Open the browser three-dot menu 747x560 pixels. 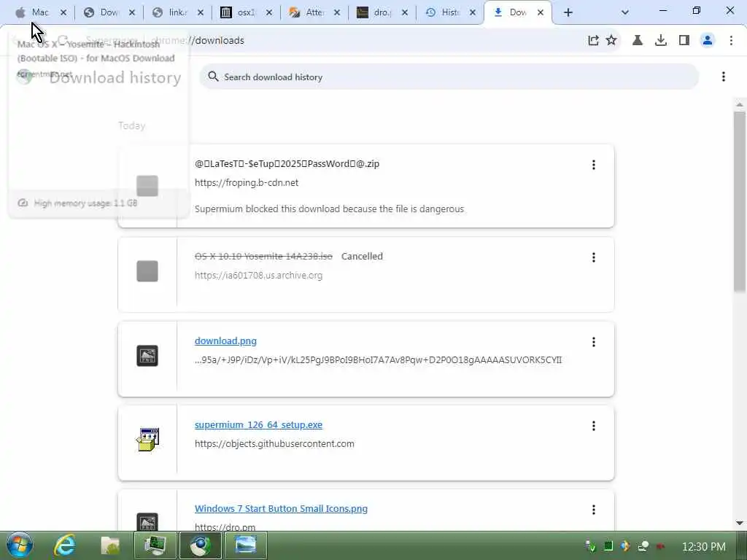(731, 41)
